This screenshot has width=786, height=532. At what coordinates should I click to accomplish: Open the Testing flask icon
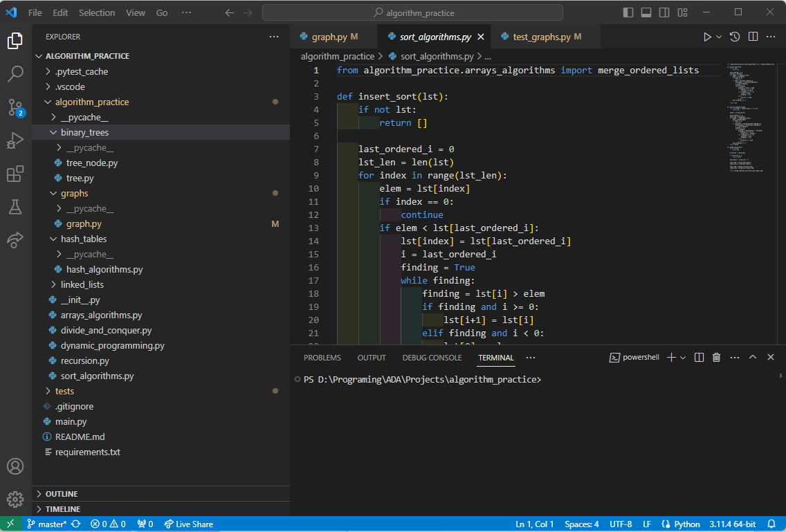[15, 207]
